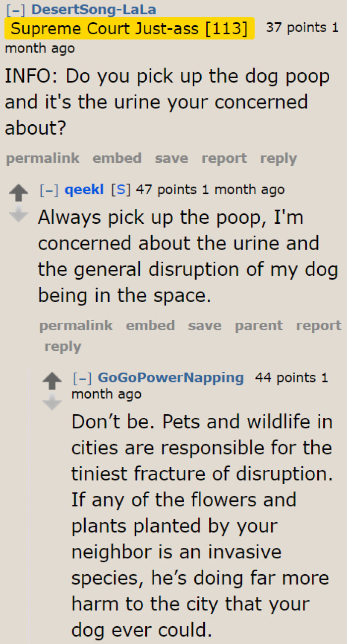Collapse qeekl's comment thread
The width and height of the screenshot is (347, 644).
click(x=48, y=189)
